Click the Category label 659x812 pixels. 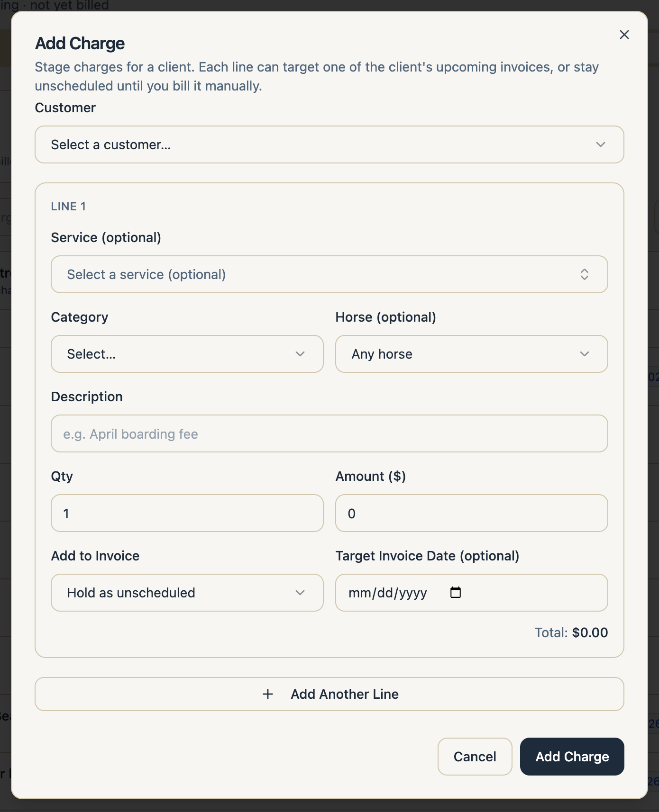[80, 317]
